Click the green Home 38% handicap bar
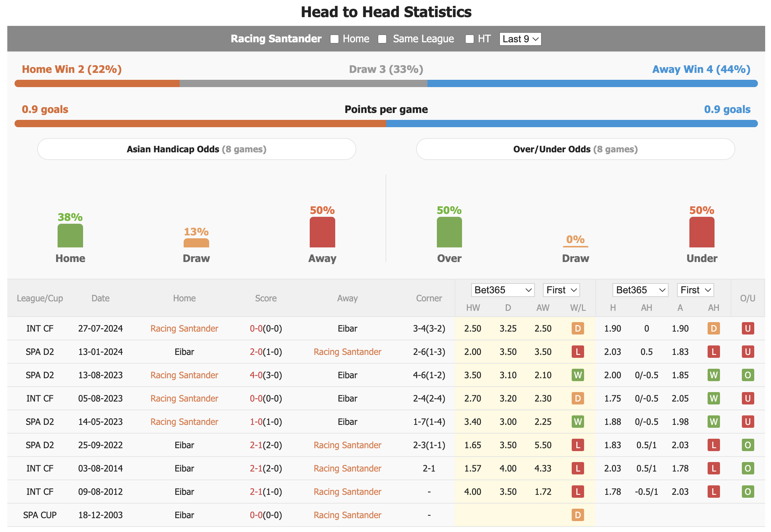The height and width of the screenshot is (532, 771). point(70,236)
